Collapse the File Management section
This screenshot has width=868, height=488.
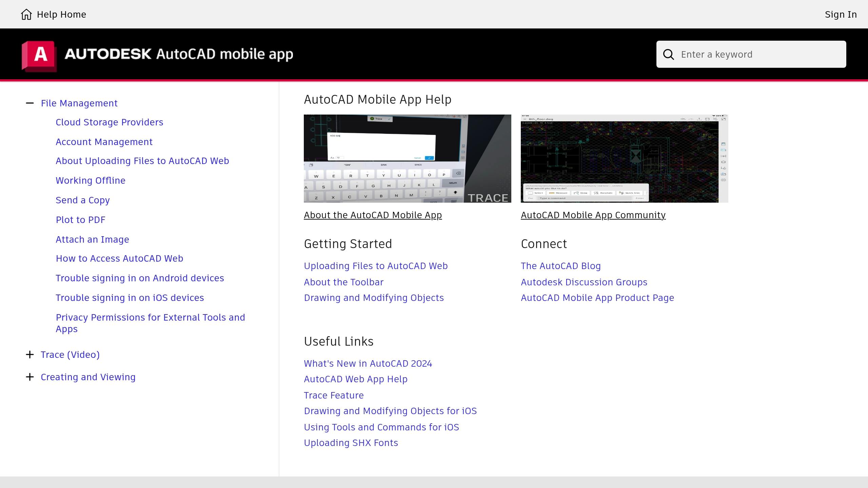pyautogui.click(x=30, y=103)
